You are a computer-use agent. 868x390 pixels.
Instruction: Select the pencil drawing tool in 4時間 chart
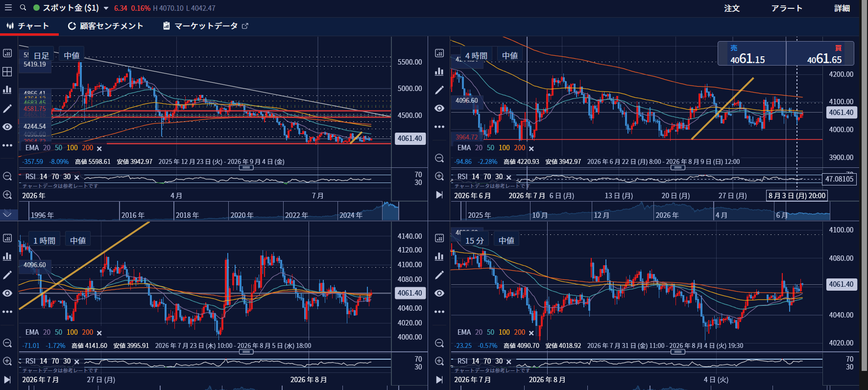tap(439, 90)
